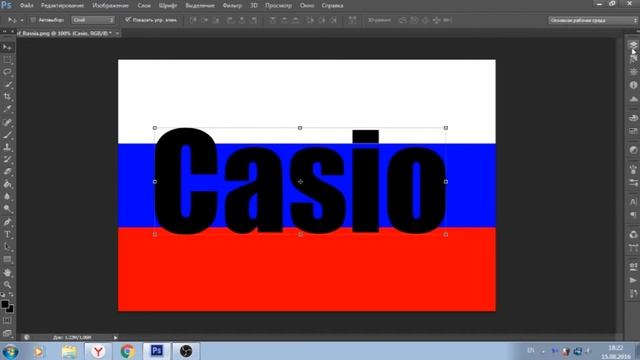Open the background color swatch
The width and height of the screenshot is (640, 360).
coord(10,309)
